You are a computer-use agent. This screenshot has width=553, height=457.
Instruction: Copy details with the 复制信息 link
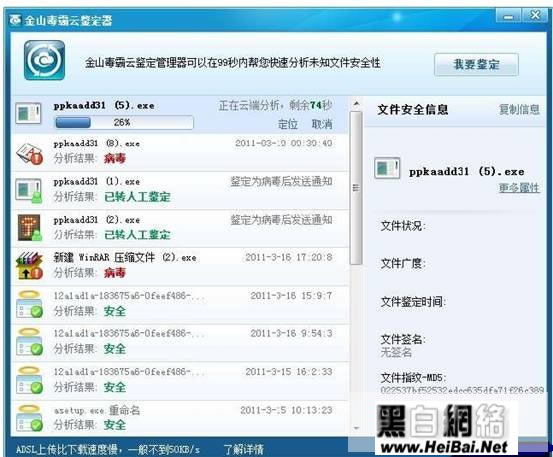pyautogui.click(x=519, y=109)
